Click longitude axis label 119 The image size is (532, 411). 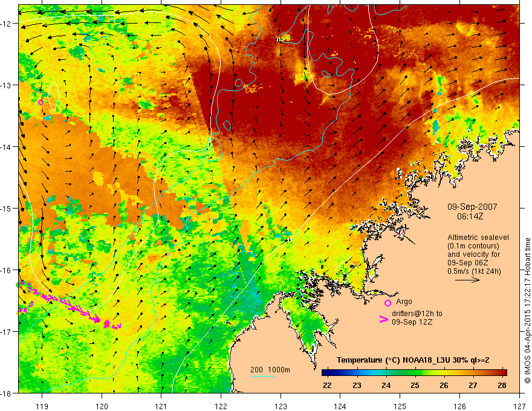(42, 406)
